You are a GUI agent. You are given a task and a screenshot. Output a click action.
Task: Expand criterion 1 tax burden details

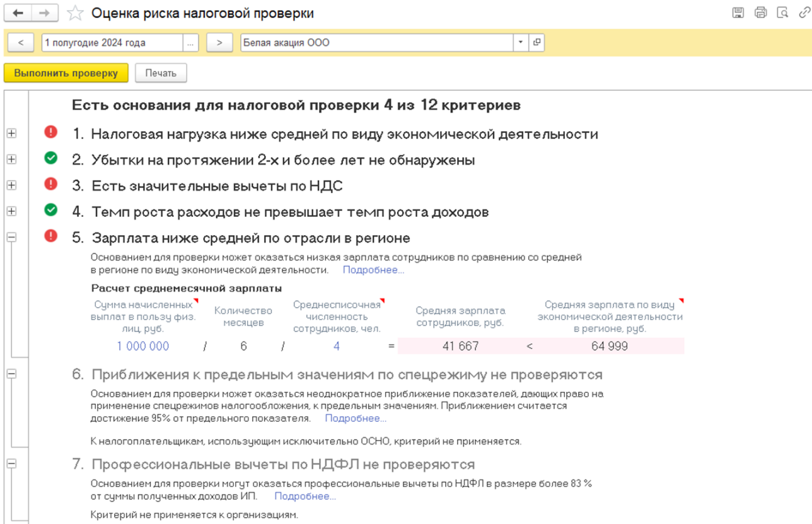click(11, 134)
